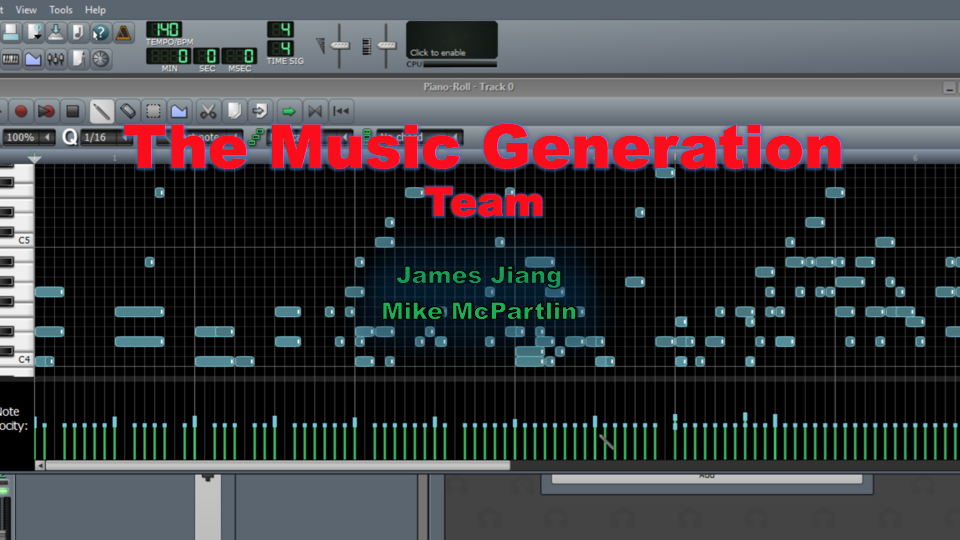This screenshot has height=540, width=960.
Task: Toggle auto-scrolling green arrow
Action: tap(288, 111)
